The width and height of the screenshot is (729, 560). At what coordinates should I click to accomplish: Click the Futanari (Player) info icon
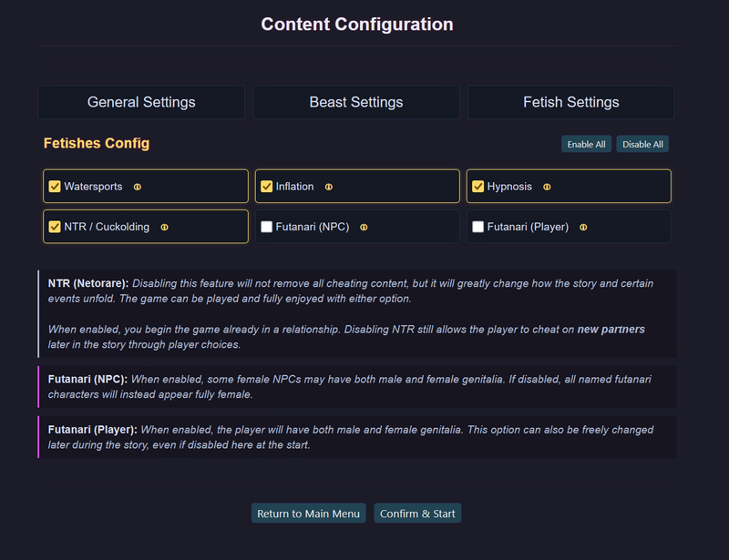coord(583,227)
